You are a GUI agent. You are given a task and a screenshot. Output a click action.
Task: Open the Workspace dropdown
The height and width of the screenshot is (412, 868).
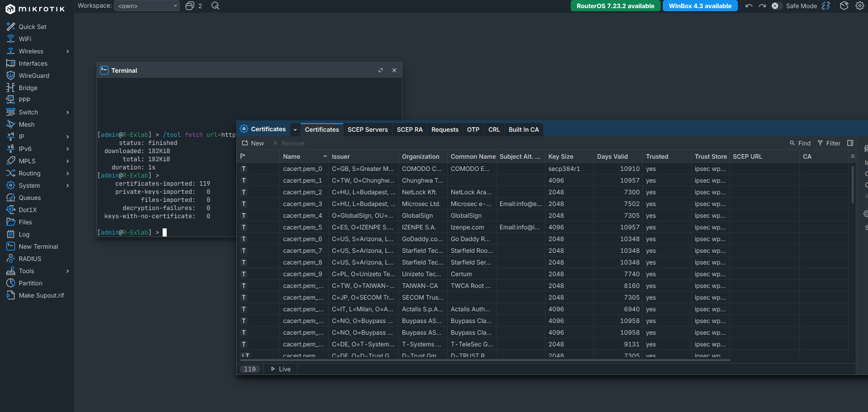coord(147,6)
